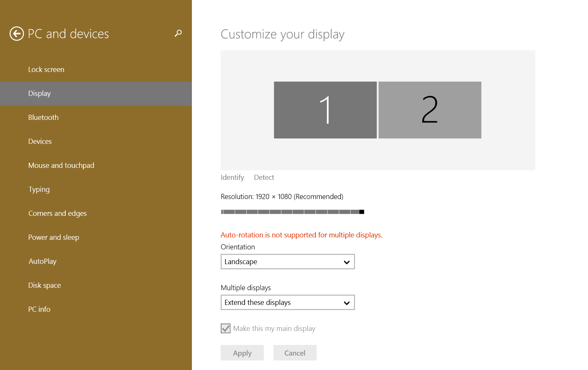
Task: Click the Identify link
Action: pos(232,177)
